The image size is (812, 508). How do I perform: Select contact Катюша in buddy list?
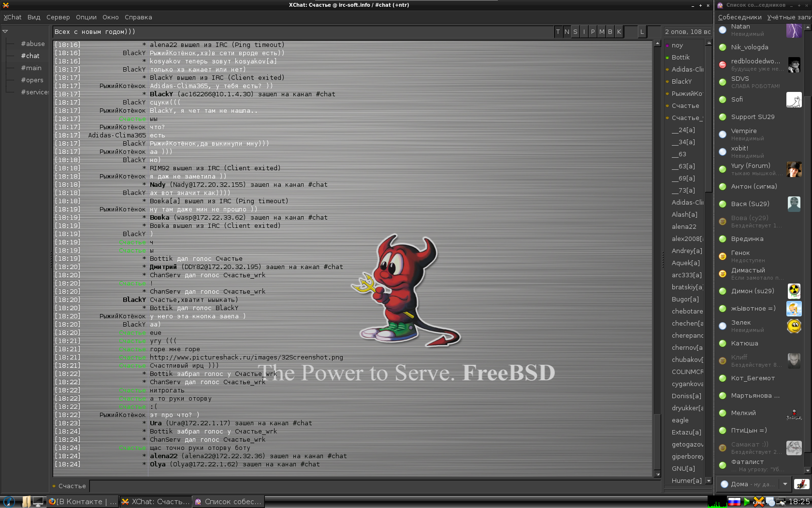760,344
